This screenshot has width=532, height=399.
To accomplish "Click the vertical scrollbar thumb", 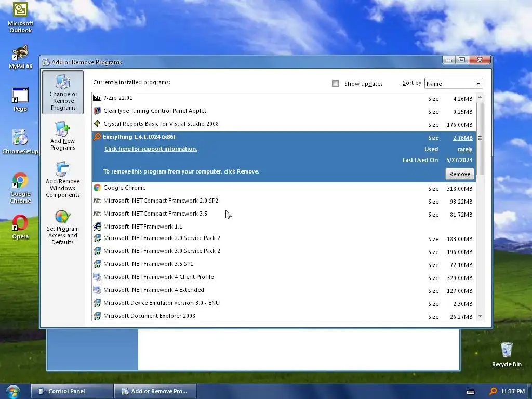I will click(x=480, y=138).
